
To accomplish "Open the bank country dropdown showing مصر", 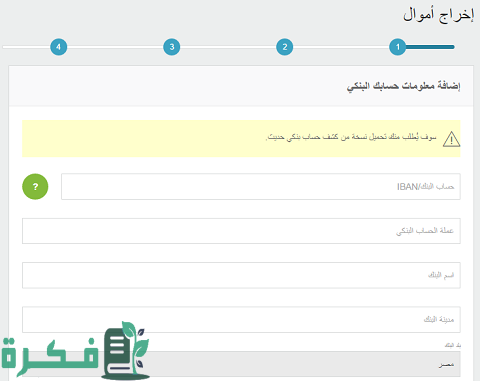I will (241, 364).
